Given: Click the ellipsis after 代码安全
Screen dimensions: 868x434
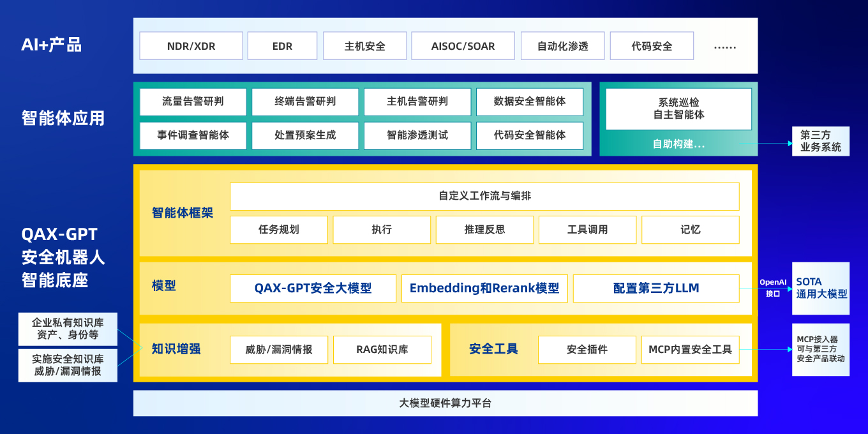Looking at the screenshot, I should click(725, 47).
